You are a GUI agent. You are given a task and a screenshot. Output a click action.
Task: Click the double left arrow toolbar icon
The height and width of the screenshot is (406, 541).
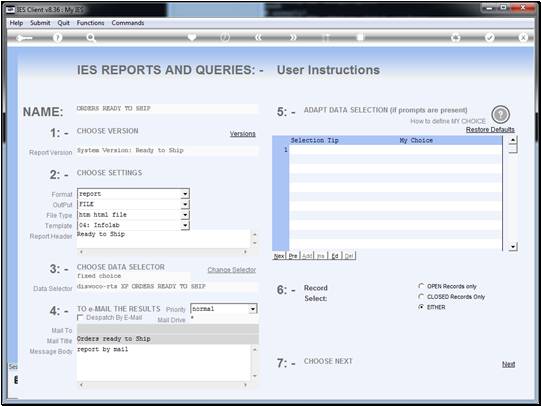[258, 37]
